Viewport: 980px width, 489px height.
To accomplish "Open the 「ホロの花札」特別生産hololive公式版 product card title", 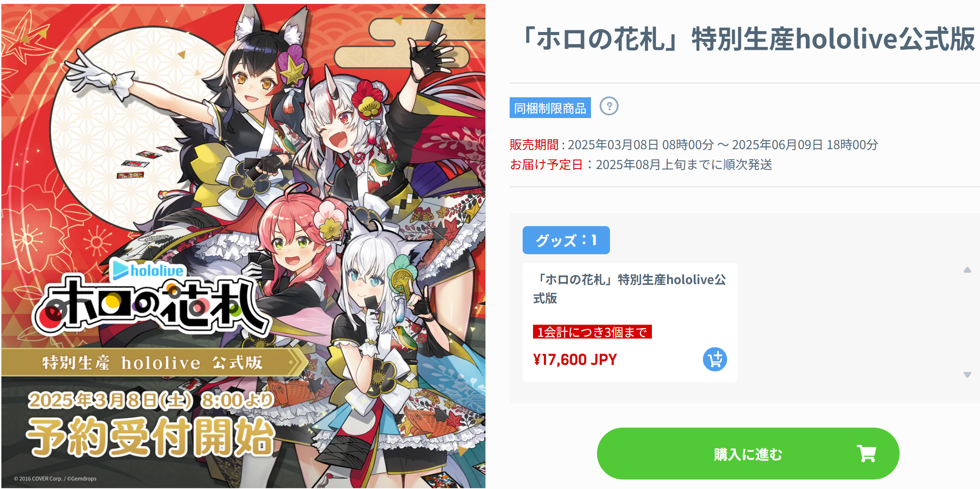I will tap(629, 289).
